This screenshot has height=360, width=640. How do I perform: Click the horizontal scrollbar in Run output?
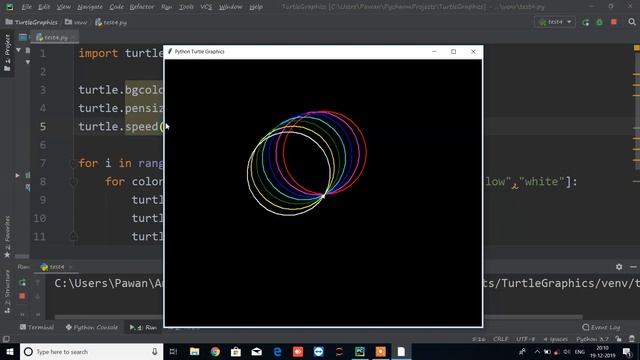318,317
